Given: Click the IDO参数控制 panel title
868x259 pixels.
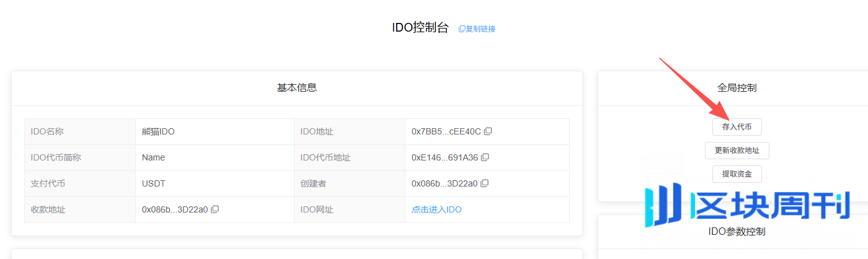Looking at the screenshot, I should click(x=737, y=232).
